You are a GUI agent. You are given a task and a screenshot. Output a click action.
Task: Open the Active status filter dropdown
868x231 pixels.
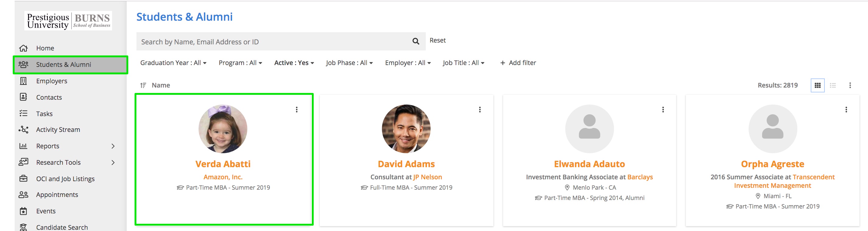[x=294, y=63]
